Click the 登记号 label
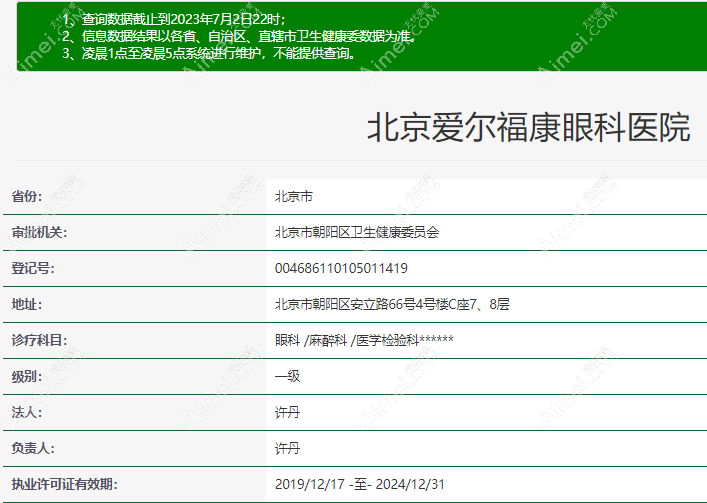This screenshot has width=707, height=503. coord(33,269)
